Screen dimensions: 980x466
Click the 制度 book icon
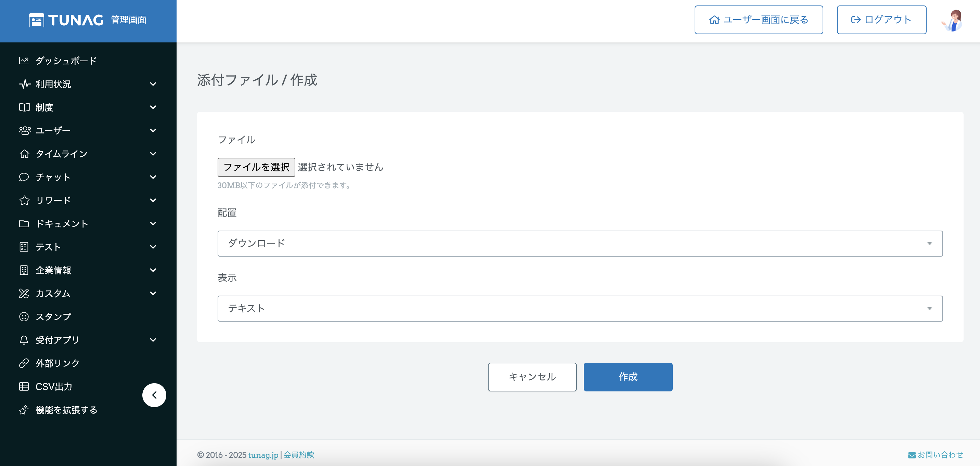point(24,107)
